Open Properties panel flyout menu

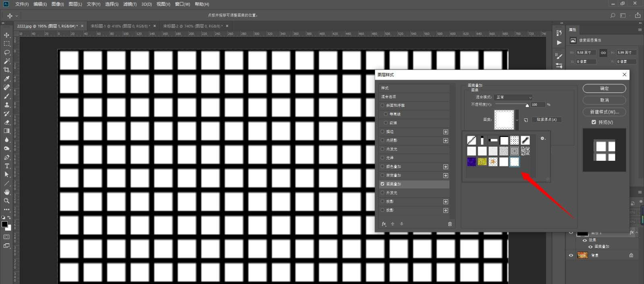tap(640, 30)
